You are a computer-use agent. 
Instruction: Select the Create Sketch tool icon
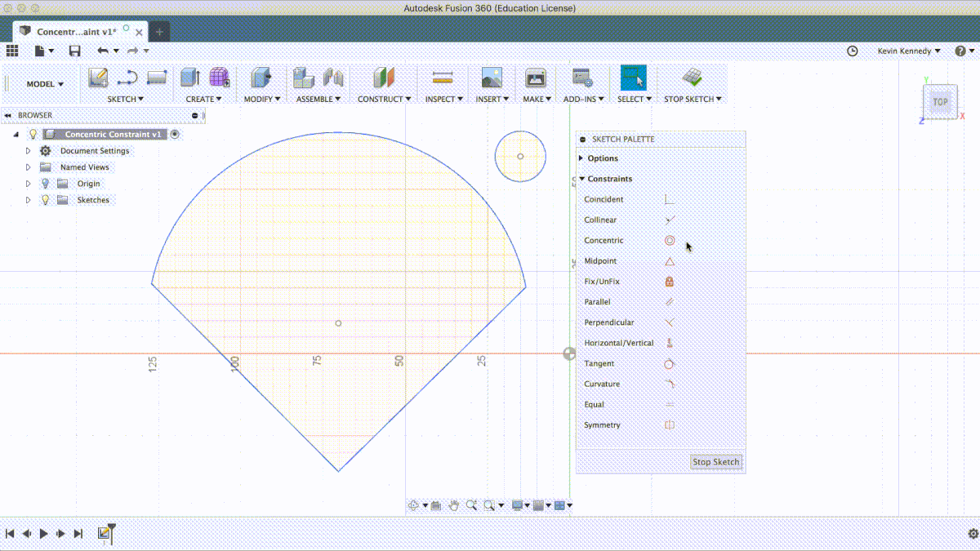pyautogui.click(x=99, y=78)
